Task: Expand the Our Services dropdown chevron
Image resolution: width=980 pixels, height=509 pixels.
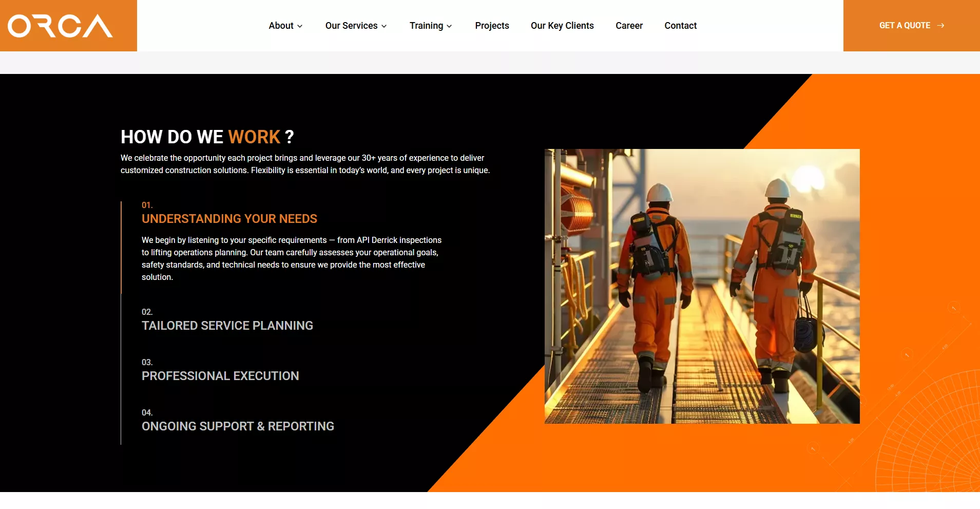Action: point(384,26)
